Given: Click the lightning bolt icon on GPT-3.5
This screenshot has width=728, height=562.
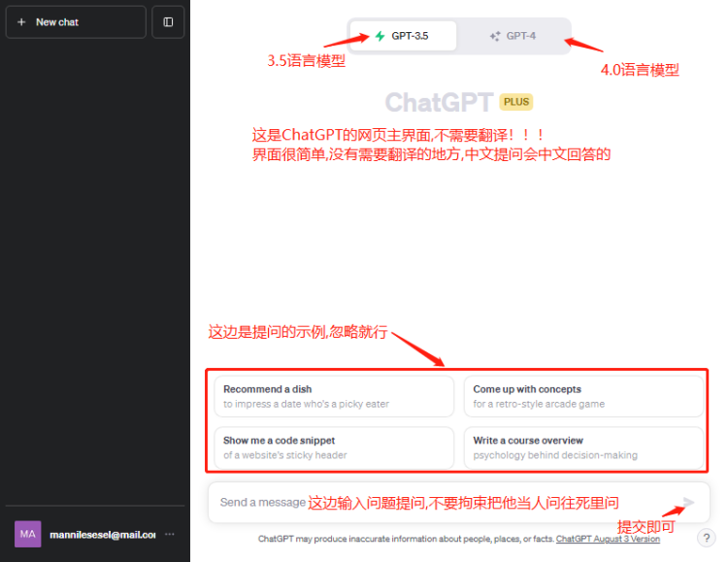Looking at the screenshot, I should (x=380, y=36).
